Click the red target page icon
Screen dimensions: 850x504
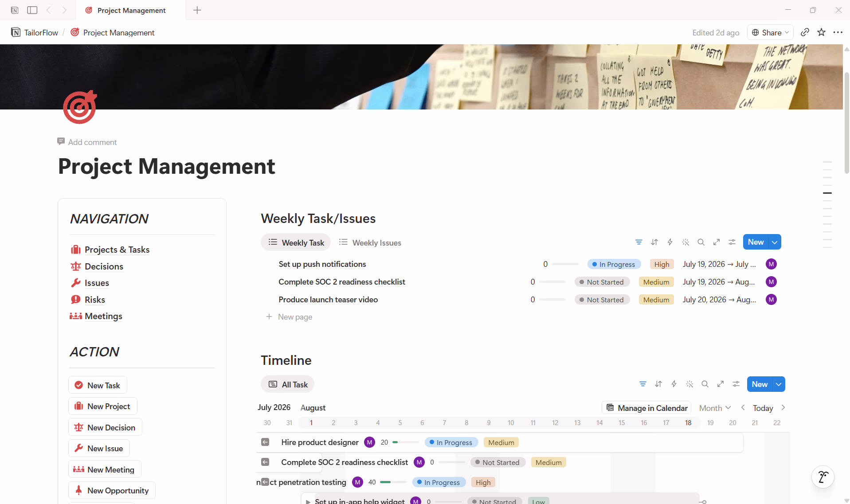point(80,107)
